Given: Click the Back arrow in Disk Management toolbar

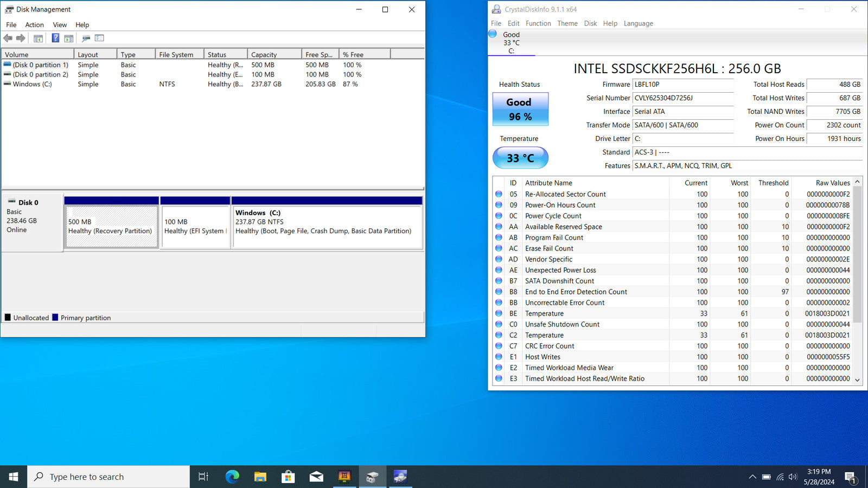Looking at the screenshot, I should 8,38.
